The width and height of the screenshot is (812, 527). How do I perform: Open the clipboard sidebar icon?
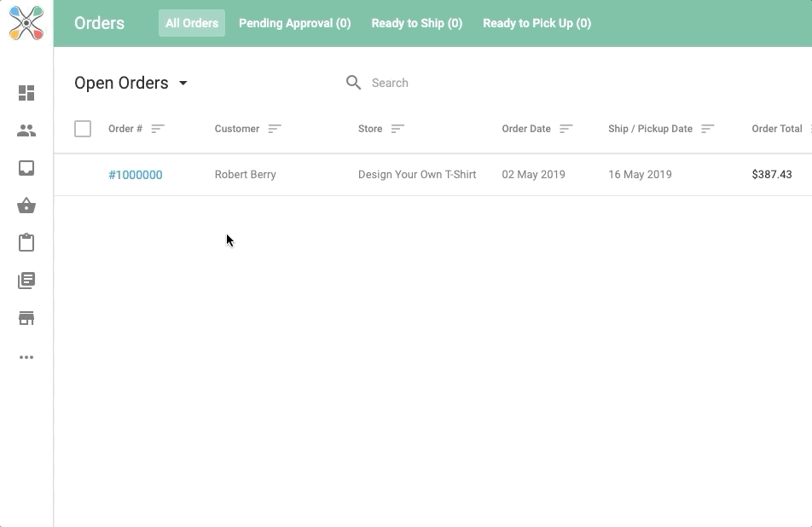(x=26, y=243)
